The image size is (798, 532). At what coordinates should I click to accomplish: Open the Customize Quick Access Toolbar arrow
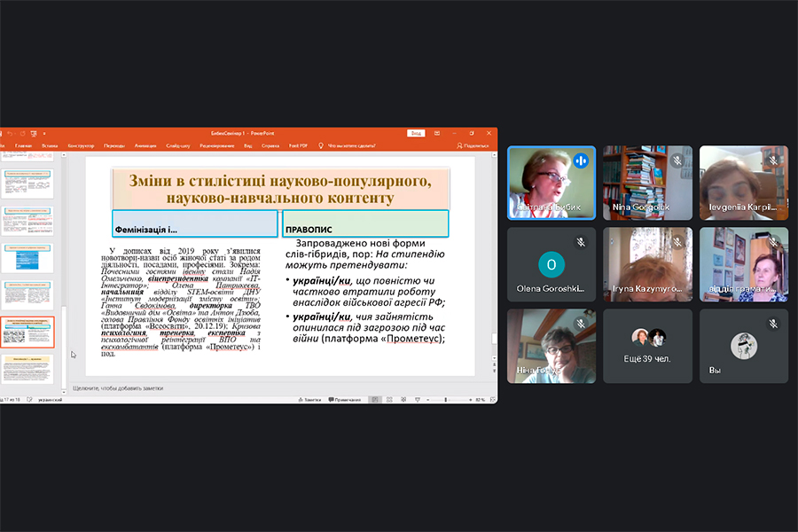[44, 134]
